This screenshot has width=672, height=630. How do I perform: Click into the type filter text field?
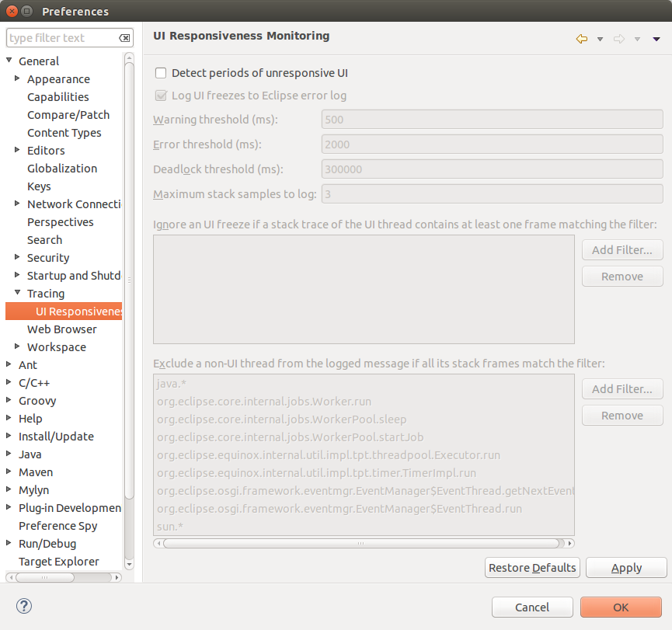pyautogui.click(x=62, y=38)
